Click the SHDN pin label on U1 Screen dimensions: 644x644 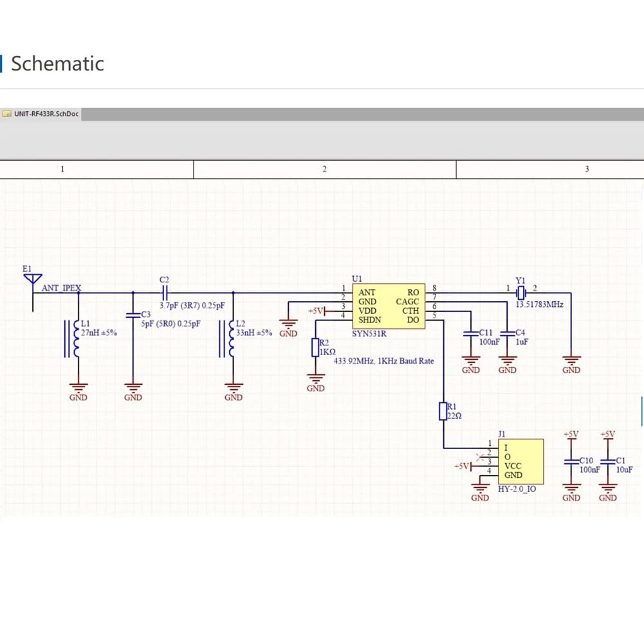coord(370,320)
